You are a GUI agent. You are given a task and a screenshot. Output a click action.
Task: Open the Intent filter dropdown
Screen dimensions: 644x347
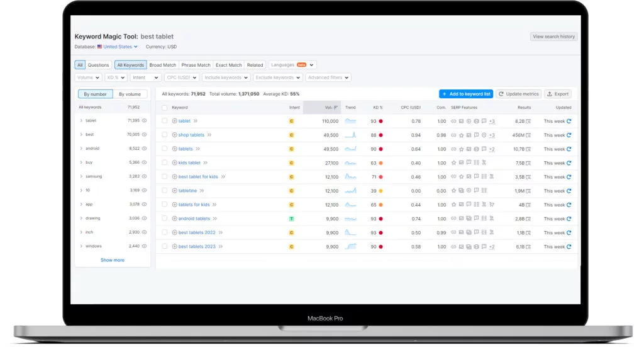pyautogui.click(x=145, y=77)
